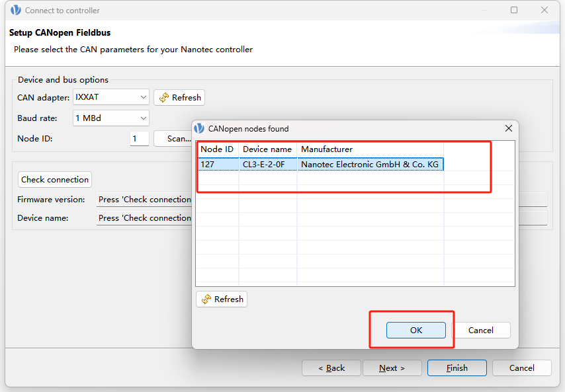Click the Firmware version field
This screenshot has width=565, height=392.
[x=144, y=200]
